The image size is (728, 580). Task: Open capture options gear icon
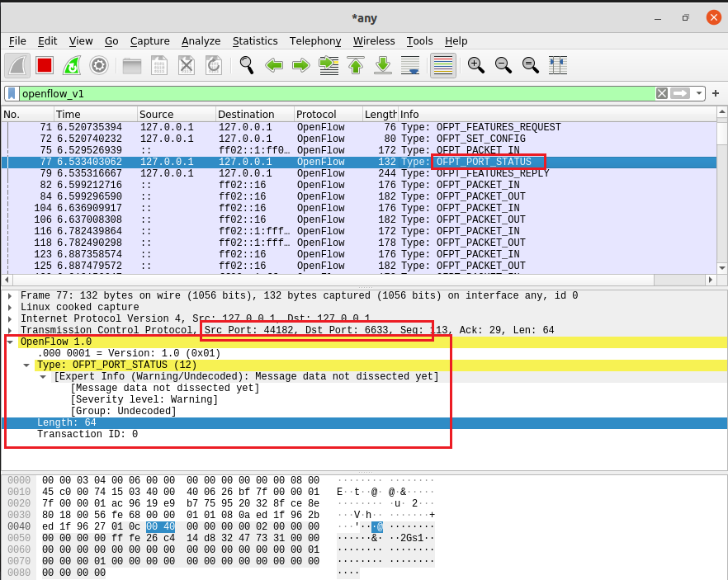coord(99,65)
